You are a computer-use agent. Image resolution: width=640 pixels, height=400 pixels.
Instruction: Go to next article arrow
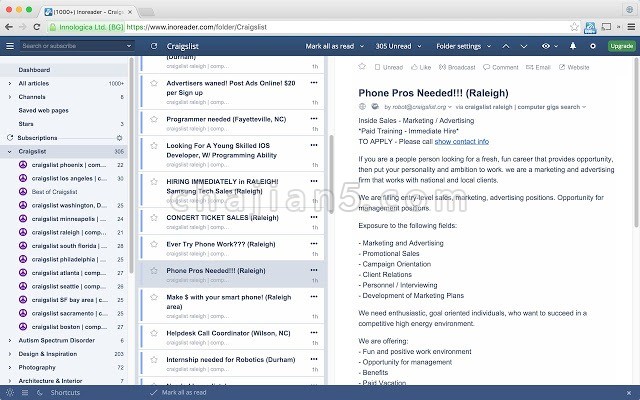point(524,46)
